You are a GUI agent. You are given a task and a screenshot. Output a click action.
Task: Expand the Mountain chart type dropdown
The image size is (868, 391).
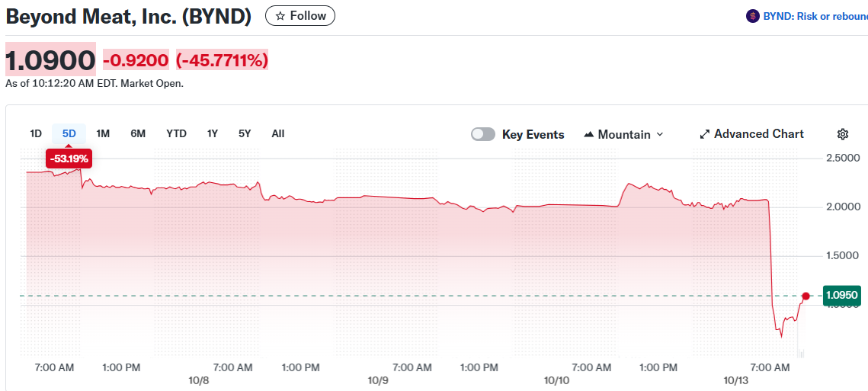(660, 134)
